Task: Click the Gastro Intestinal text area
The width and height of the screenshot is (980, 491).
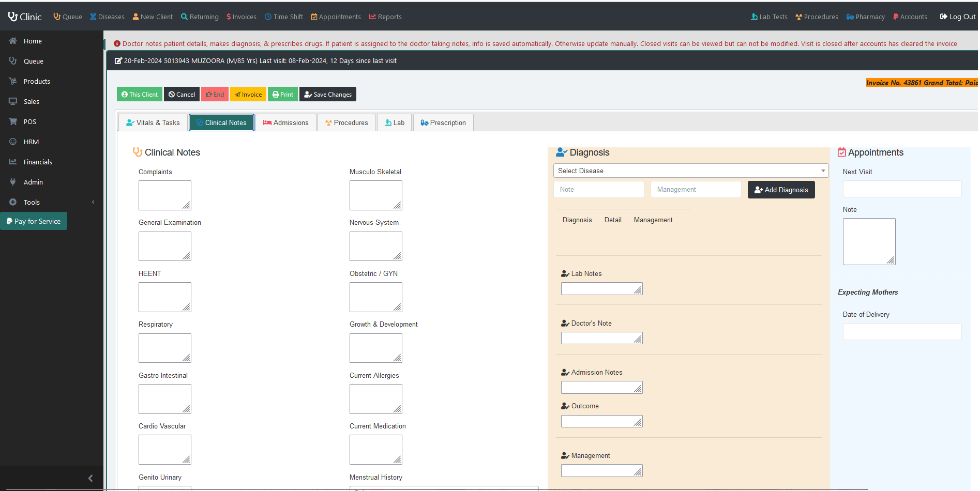Action: coord(165,399)
